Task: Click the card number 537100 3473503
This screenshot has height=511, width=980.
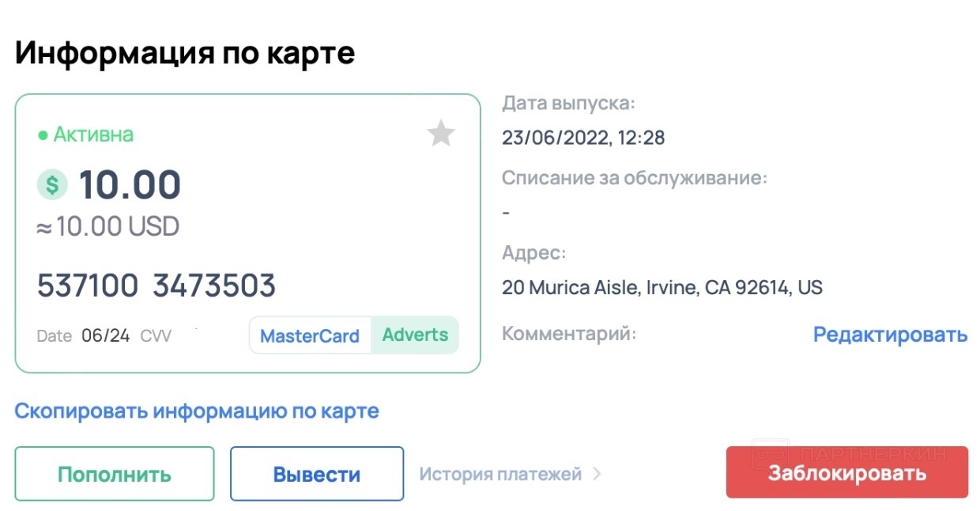Action: pos(156,286)
